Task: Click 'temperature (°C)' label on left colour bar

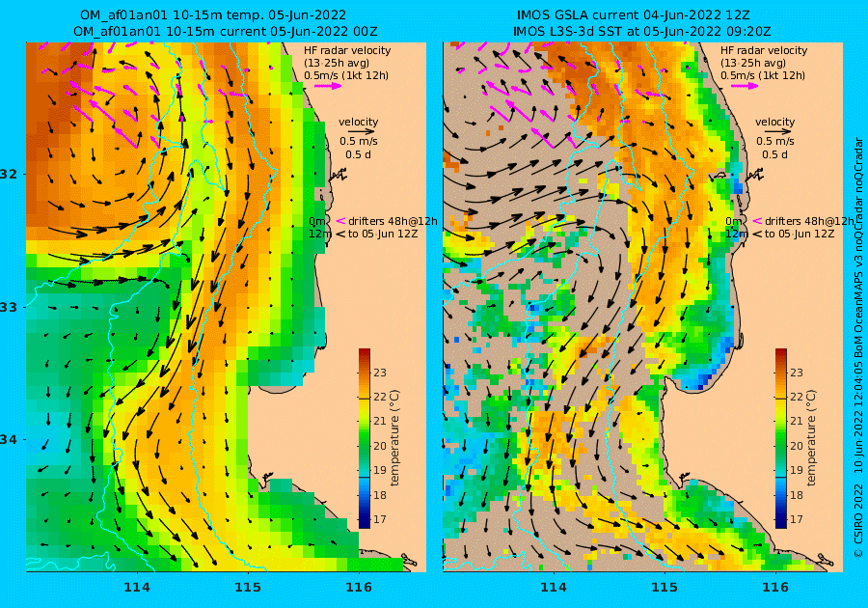Action: [394, 438]
